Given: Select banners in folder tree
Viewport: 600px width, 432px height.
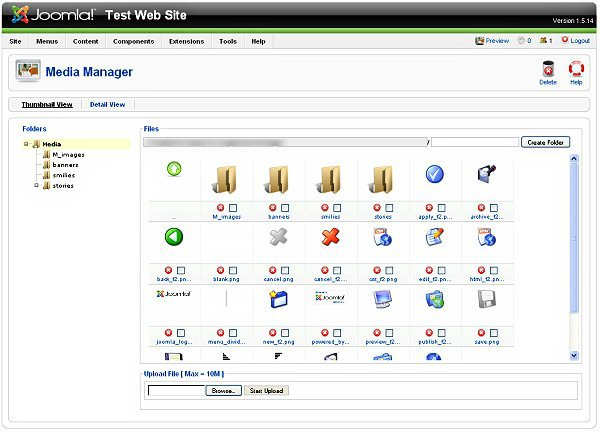Looking at the screenshot, I should [65, 165].
